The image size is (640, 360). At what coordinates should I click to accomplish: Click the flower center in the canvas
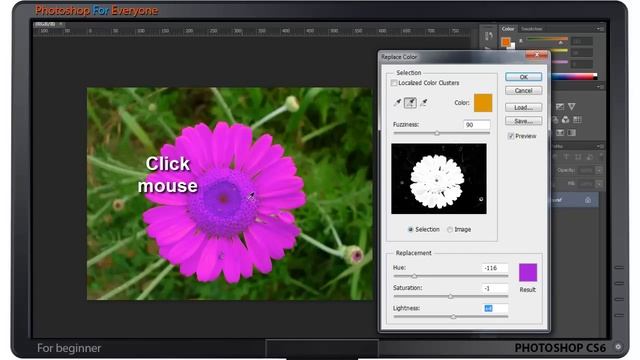[223, 199]
